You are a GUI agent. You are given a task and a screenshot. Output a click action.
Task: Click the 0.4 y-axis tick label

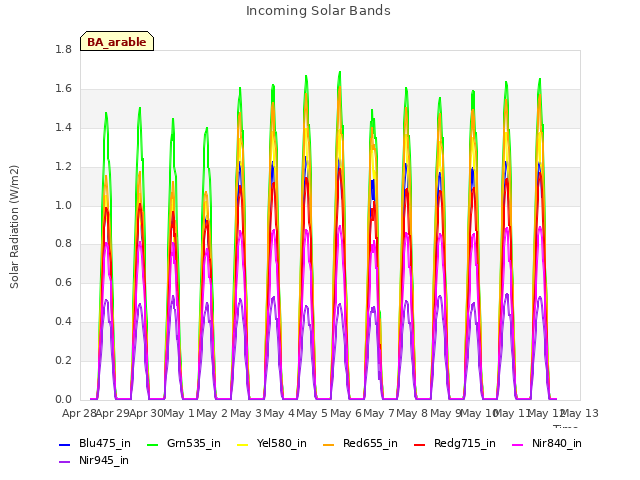click(63, 322)
